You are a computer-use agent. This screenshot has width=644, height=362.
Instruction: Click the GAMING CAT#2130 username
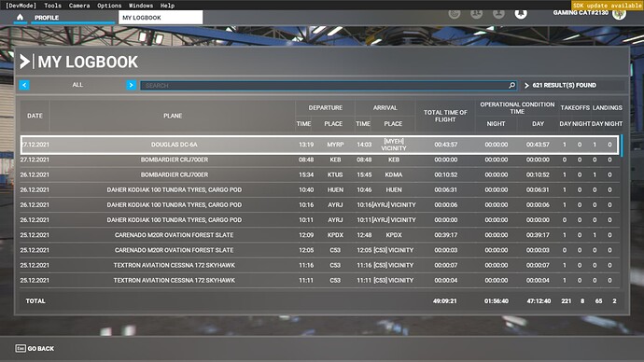[581, 13]
